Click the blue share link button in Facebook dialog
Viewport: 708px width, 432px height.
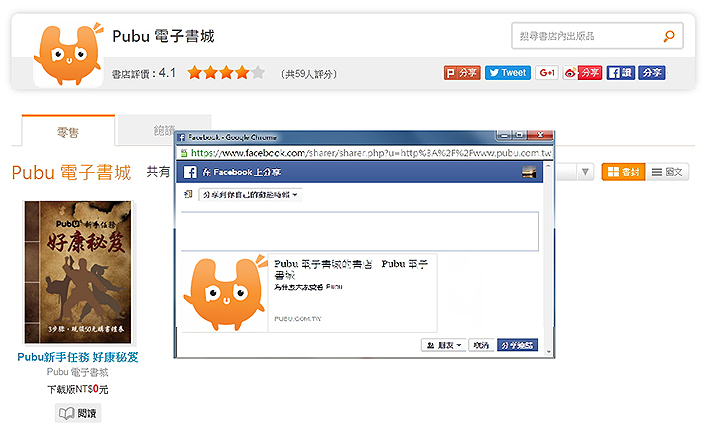[x=517, y=345]
